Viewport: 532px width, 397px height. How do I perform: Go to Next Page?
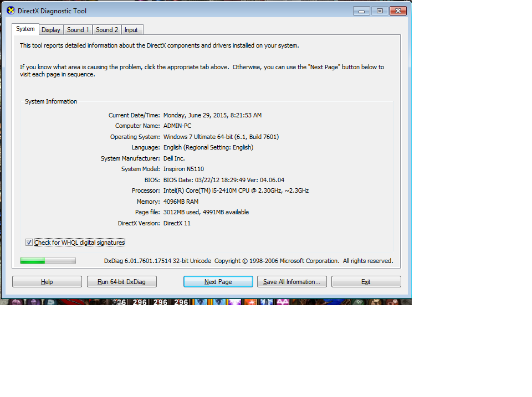click(x=218, y=282)
